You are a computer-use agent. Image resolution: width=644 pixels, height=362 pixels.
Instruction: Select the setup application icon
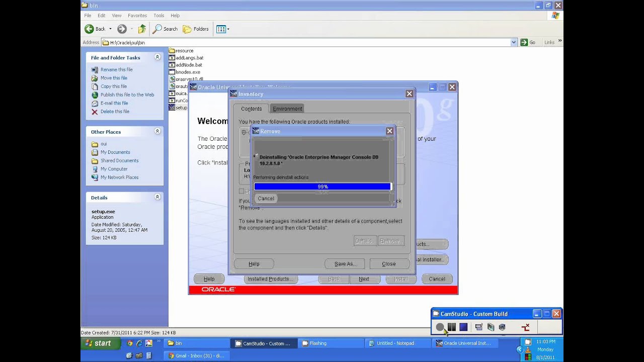172,108
